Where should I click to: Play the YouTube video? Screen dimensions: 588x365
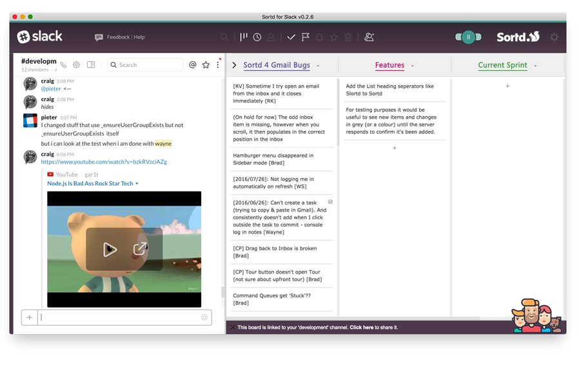[110, 249]
